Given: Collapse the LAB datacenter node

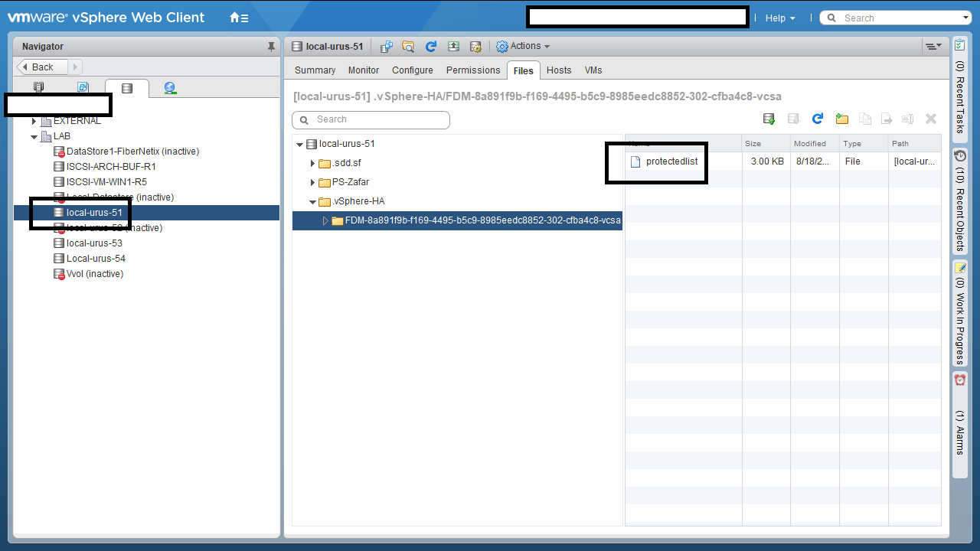Looking at the screenshot, I should [34, 136].
